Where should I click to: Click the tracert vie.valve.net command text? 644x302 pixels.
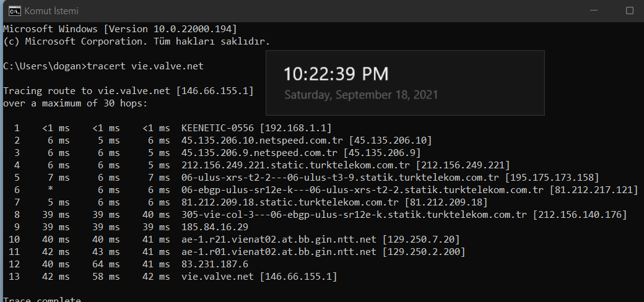pyautogui.click(x=145, y=66)
